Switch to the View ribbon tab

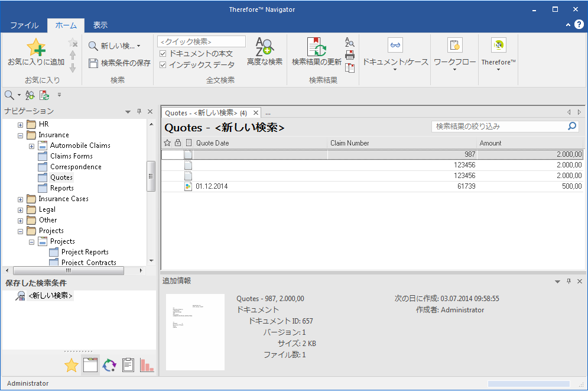pyautogui.click(x=100, y=25)
